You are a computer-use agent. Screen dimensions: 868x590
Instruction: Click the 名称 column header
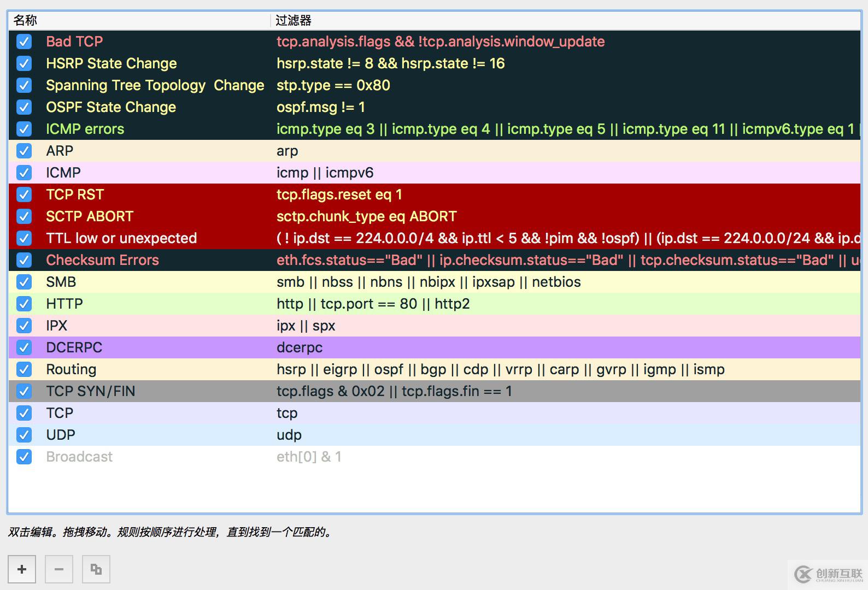pos(139,21)
